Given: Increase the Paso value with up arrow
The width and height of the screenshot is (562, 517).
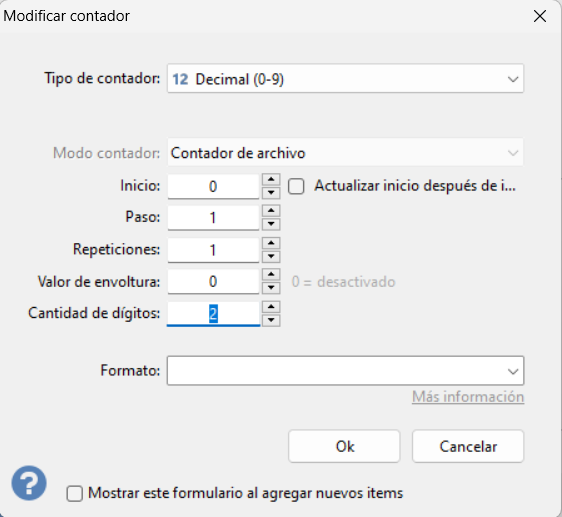Looking at the screenshot, I should pyautogui.click(x=271, y=211).
